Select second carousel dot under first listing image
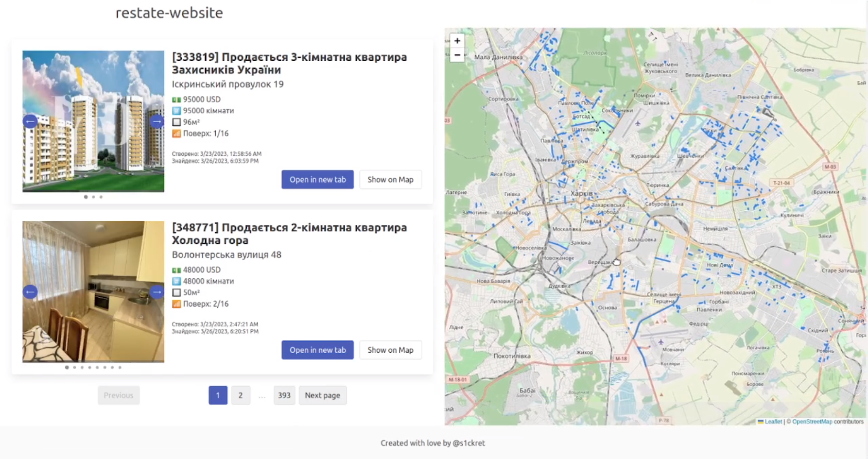Viewport: 868px width, 459px height. pyautogui.click(x=93, y=197)
